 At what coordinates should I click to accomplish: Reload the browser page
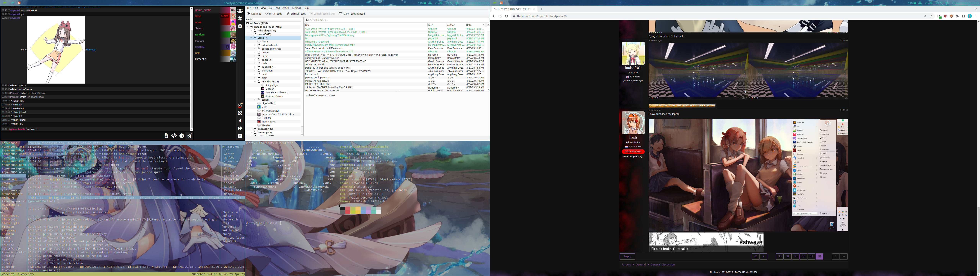coord(506,16)
